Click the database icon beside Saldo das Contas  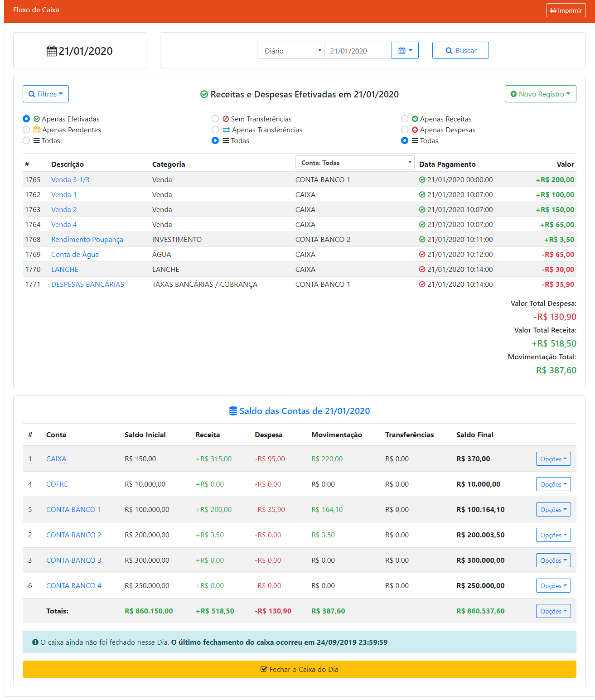pyautogui.click(x=233, y=411)
